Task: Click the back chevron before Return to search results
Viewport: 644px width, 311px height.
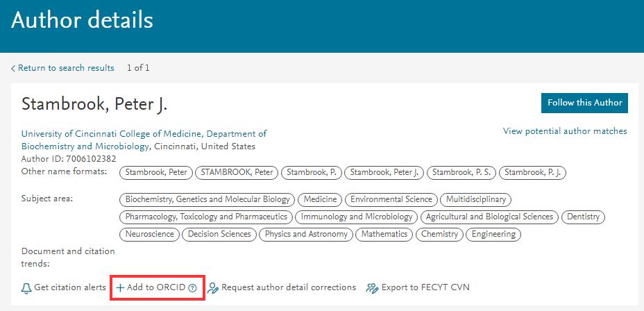Action: (13, 68)
